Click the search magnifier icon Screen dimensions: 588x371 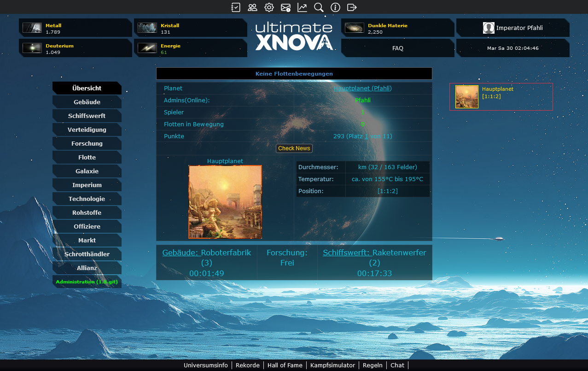point(319,7)
